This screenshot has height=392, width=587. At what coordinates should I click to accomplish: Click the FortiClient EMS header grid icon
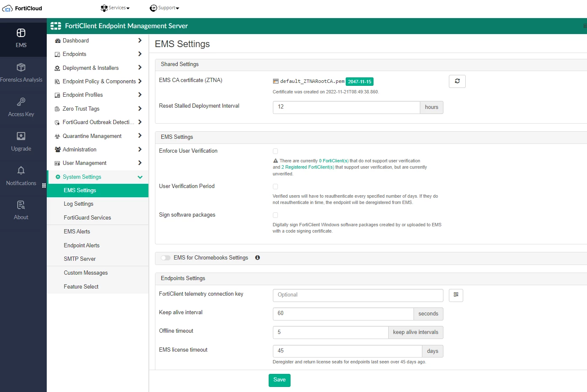[x=56, y=26]
